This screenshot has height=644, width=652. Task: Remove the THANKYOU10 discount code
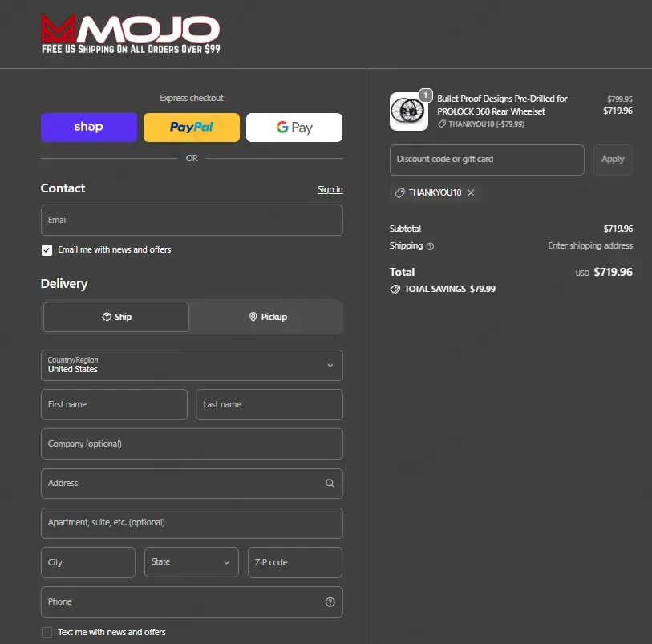point(471,192)
